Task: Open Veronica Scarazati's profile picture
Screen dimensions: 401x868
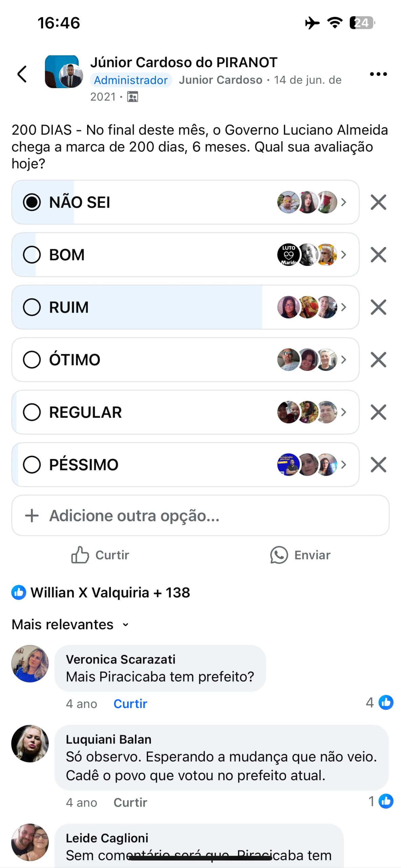Action: coord(30,664)
